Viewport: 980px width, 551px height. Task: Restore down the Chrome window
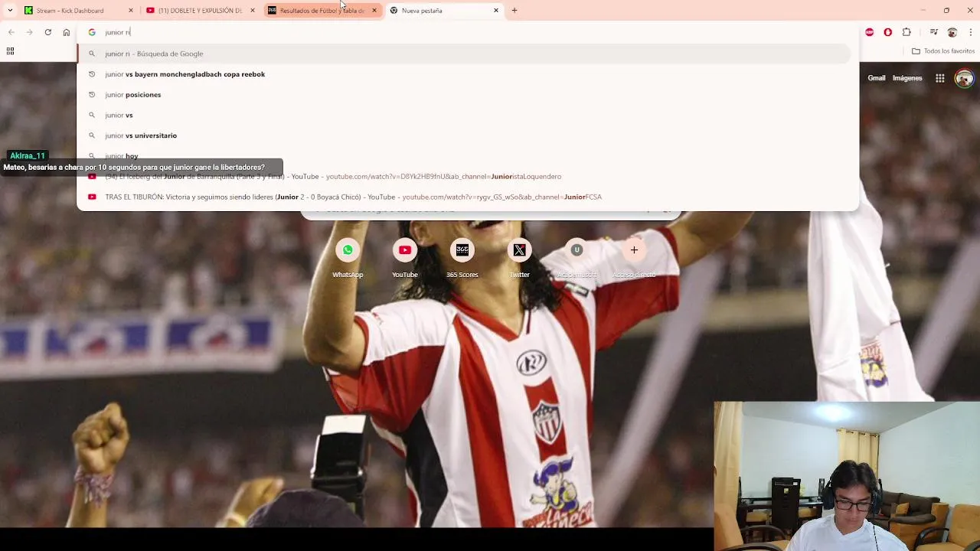[x=946, y=11]
